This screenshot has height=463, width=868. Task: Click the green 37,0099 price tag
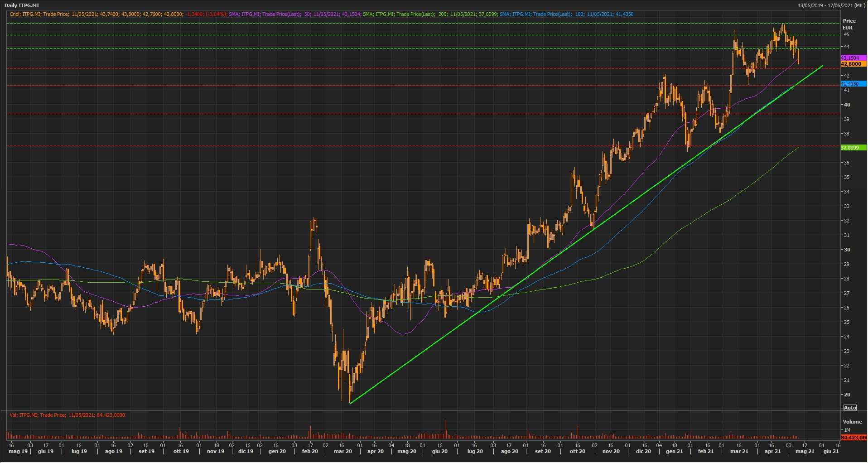tap(853, 148)
